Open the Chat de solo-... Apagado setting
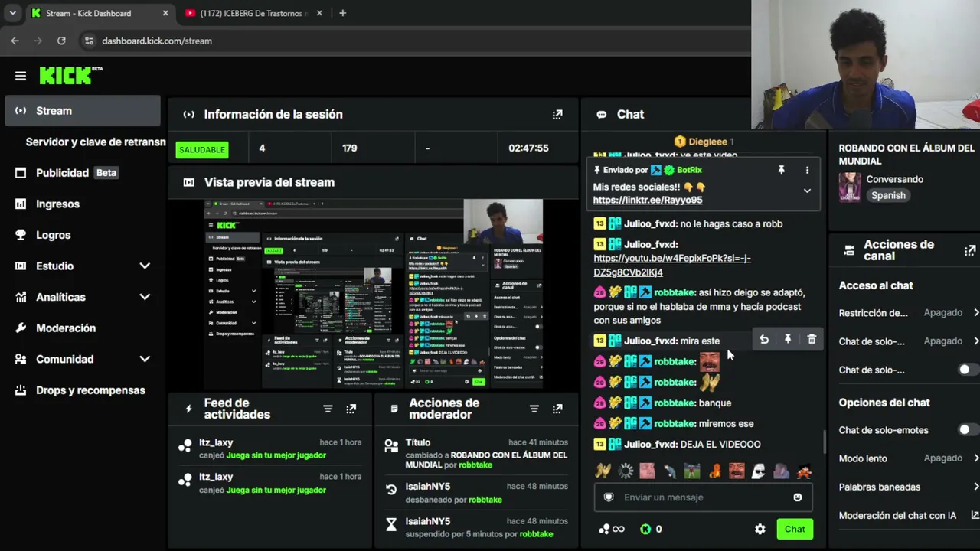Image resolution: width=980 pixels, height=551 pixels. (909, 341)
